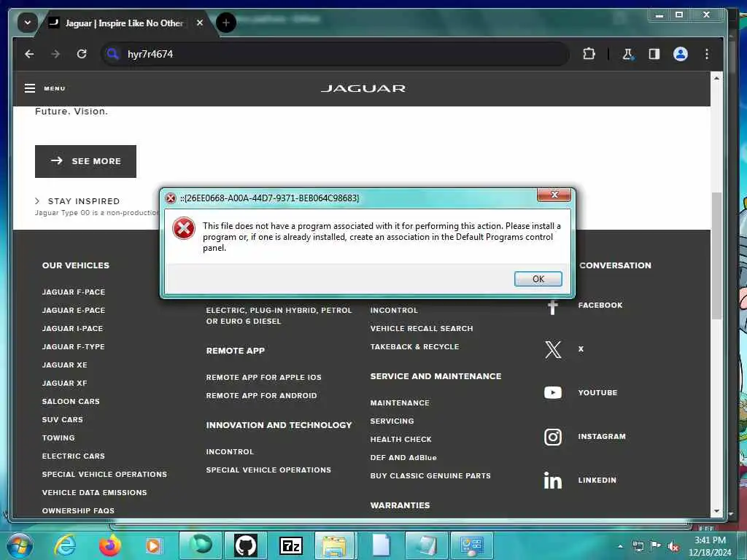The width and height of the screenshot is (747, 560).
Task: Open the VEHICLE DATA EMISSIONS link
Action: coord(94,492)
